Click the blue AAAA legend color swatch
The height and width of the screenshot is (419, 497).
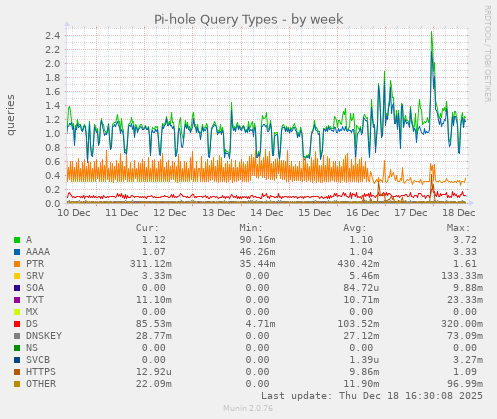pos(17,252)
